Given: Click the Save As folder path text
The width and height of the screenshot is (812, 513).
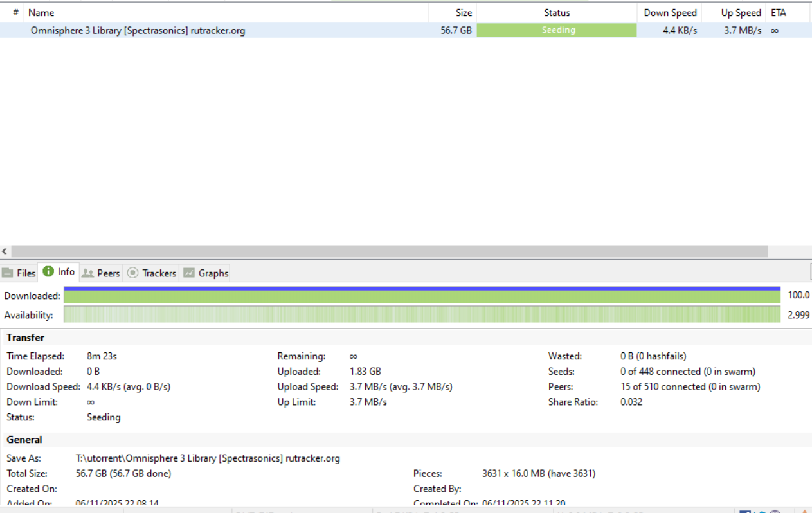Looking at the screenshot, I should [x=208, y=458].
